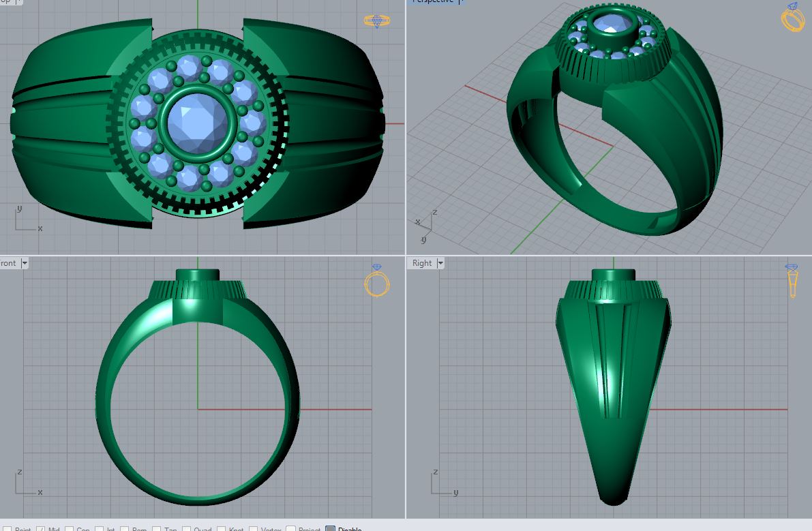Enable the Perp object snap checkbox
This screenshot has height=531, width=812.
click(124, 529)
